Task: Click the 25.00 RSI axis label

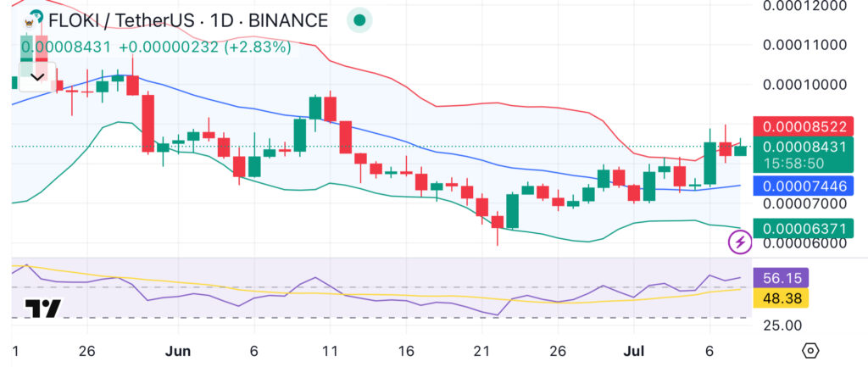Action: [x=782, y=325]
